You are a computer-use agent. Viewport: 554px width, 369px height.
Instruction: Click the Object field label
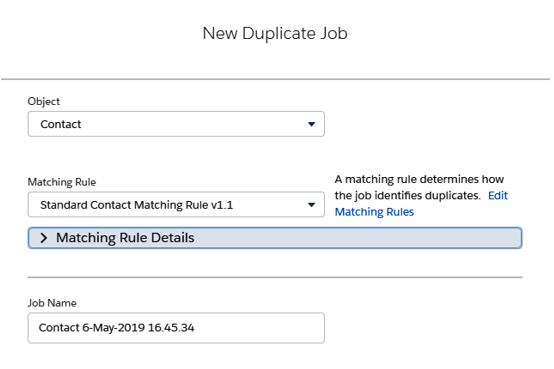(43, 101)
